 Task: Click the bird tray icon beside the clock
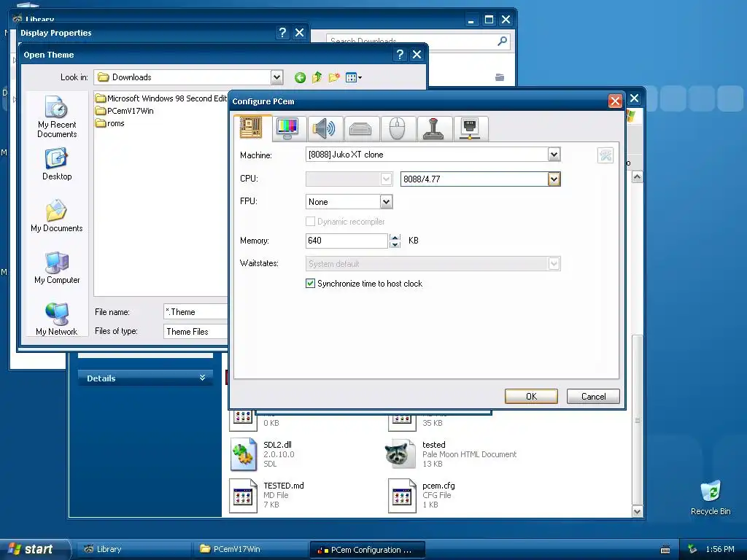tap(692, 549)
